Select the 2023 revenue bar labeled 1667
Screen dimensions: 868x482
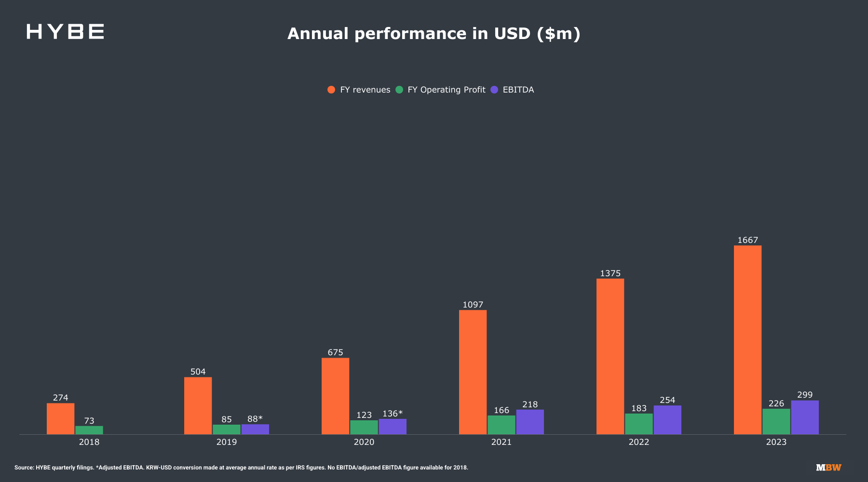click(x=747, y=340)
